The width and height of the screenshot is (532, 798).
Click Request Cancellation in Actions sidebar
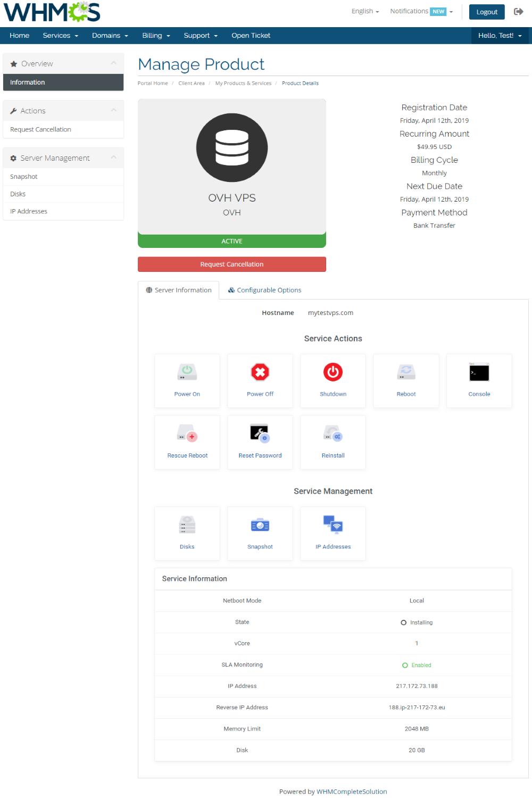[63, 129]
